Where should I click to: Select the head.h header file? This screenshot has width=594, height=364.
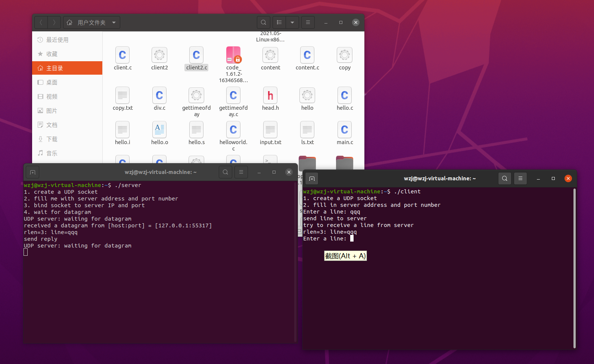(x=270, y=96)
